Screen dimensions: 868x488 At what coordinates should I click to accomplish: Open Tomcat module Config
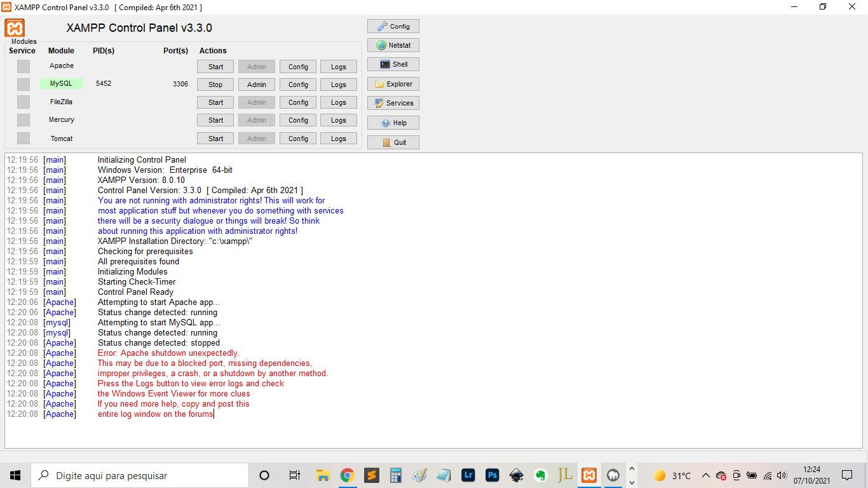(x=298, y=139)
